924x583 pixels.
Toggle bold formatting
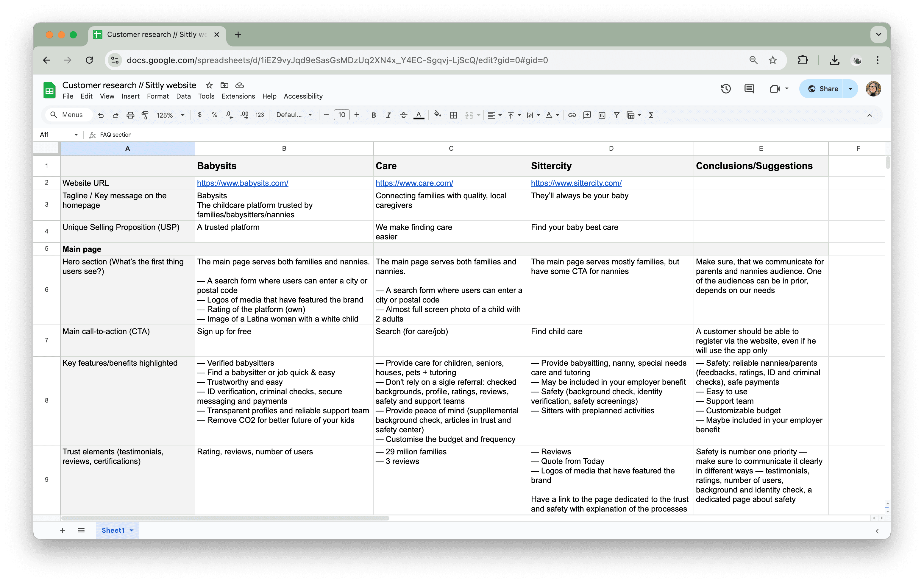[373, 115]
